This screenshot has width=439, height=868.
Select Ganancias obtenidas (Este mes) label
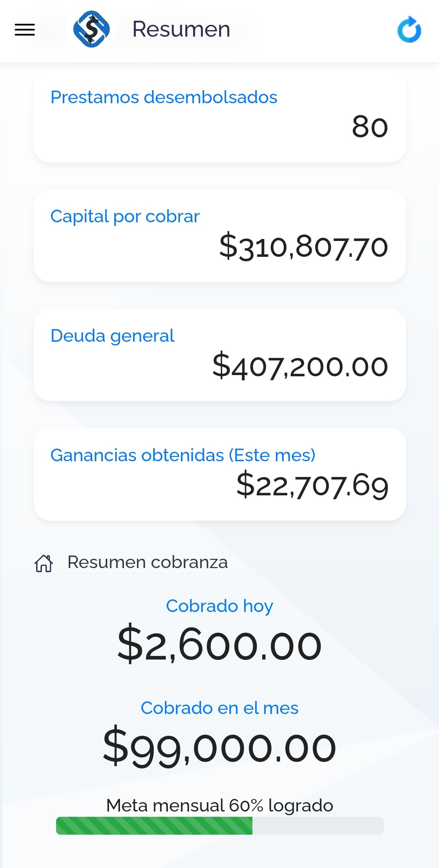point(183,455)
